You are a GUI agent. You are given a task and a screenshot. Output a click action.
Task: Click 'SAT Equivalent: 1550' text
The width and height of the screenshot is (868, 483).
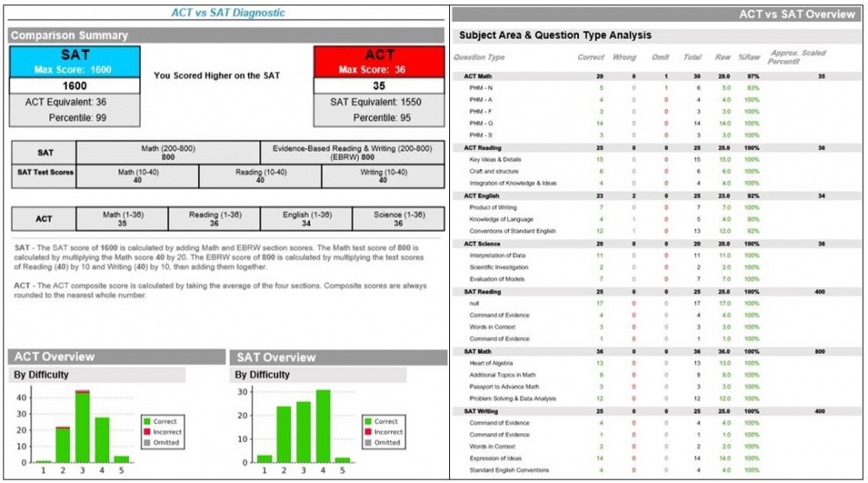pyautogui.click(x=376, y=102)
